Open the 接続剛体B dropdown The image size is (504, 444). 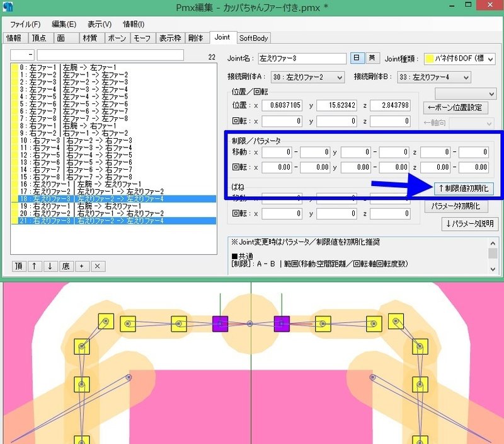tap(433, 77)
